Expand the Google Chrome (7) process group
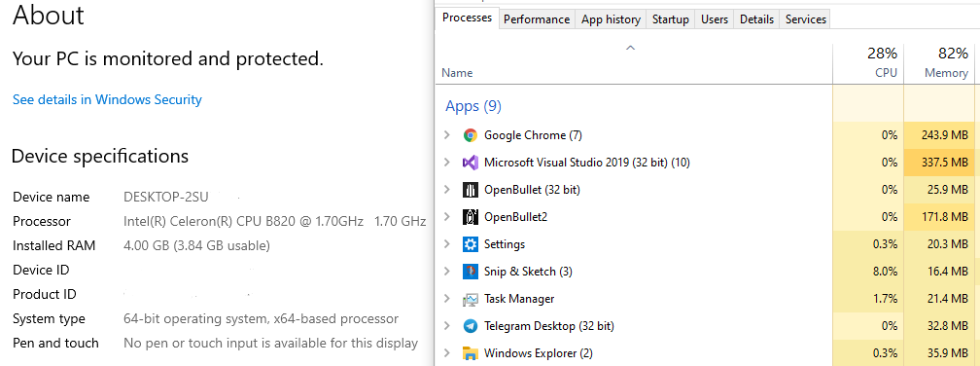980x366 pixels. 446,135
